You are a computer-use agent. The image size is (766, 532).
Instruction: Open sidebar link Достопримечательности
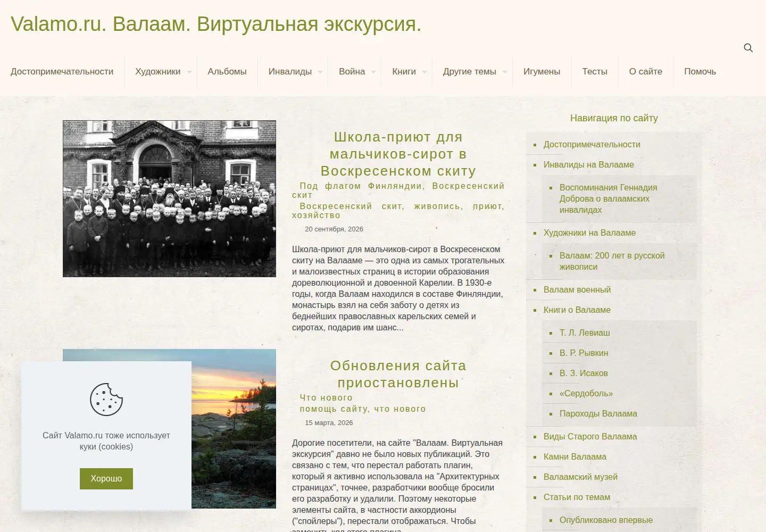592,144
